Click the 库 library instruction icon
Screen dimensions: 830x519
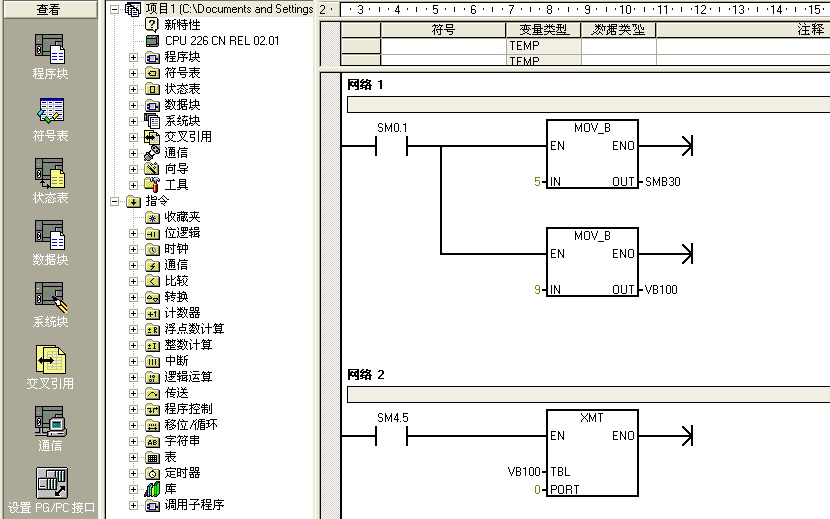(x=152, y=489)
